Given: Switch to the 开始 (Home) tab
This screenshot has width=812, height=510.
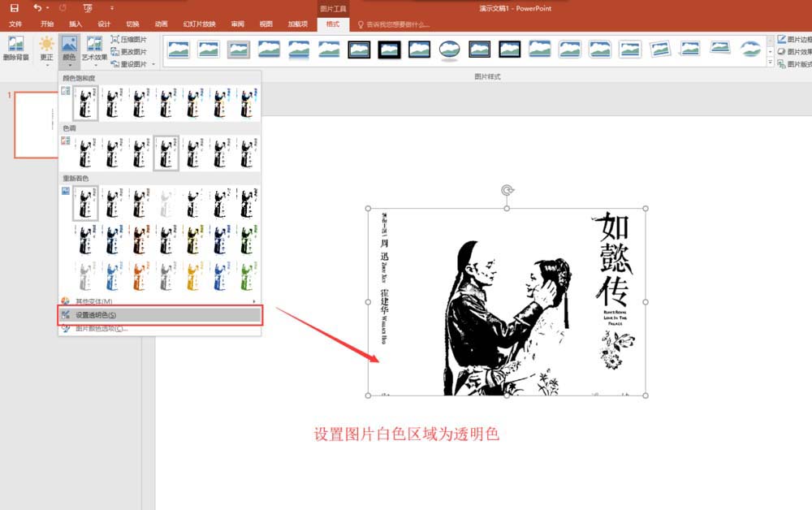Looking at the screenshot, I should click(x=47, y=24).
